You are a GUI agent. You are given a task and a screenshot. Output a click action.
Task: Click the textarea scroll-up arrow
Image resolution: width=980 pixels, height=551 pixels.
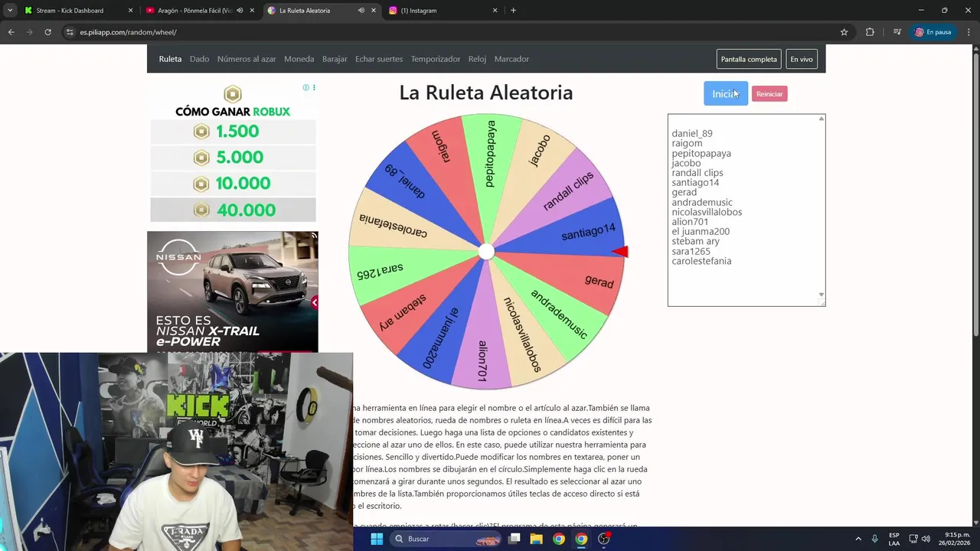(x=822, y=119)
